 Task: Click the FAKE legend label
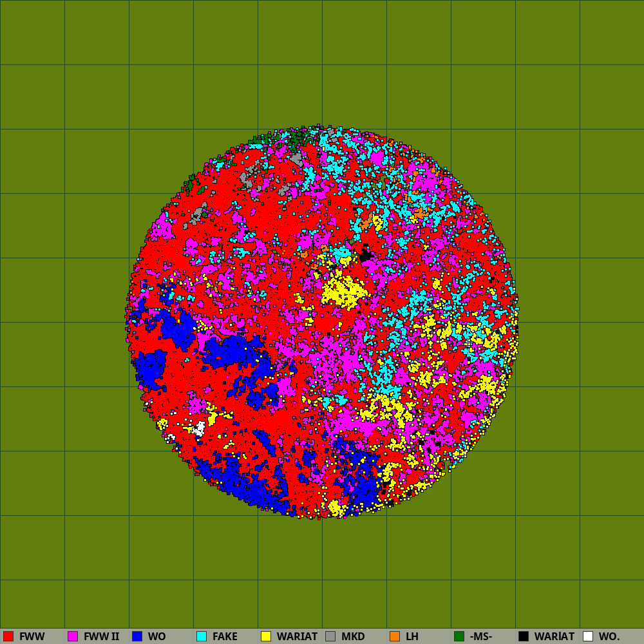tap(225, 637)
